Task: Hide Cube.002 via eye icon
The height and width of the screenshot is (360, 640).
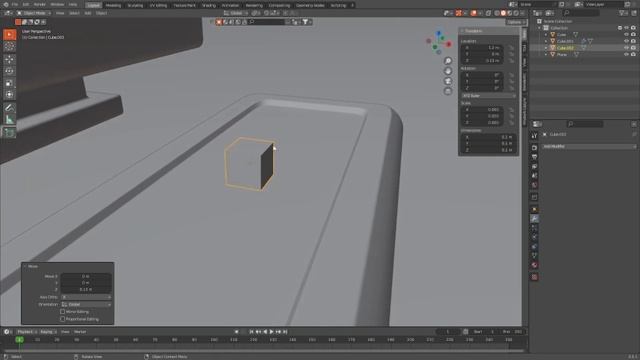Action: pos(627,48)
